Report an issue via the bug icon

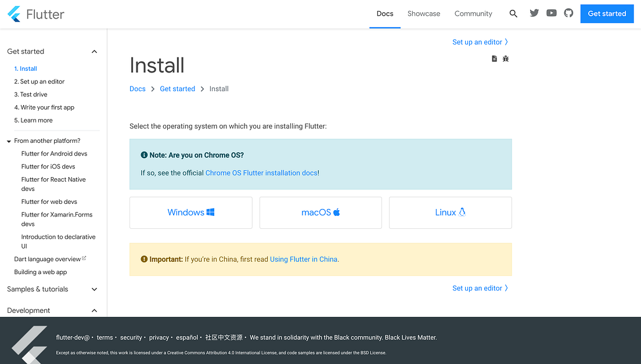505,58
